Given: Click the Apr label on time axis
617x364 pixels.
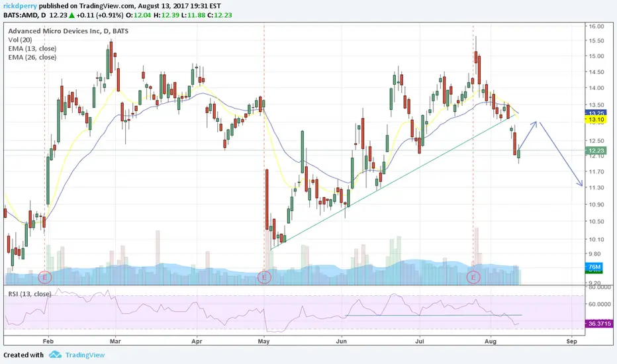Looking at the screenshot, I should 197,341.
